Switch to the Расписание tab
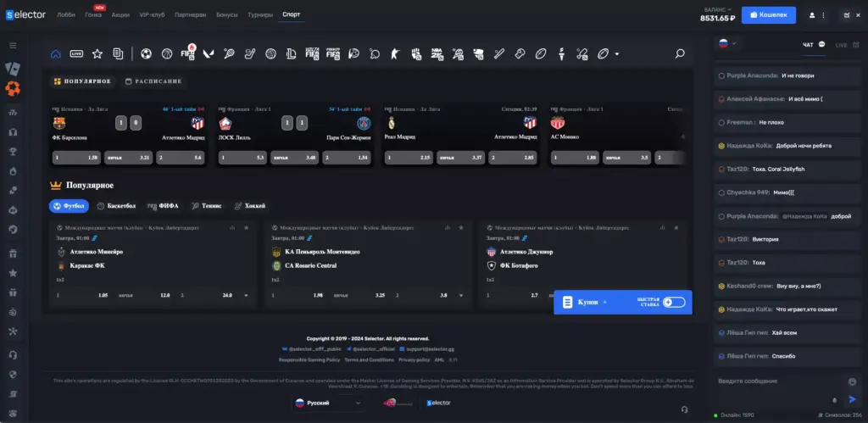Screen dimensions: 868x423 point(153,81)
